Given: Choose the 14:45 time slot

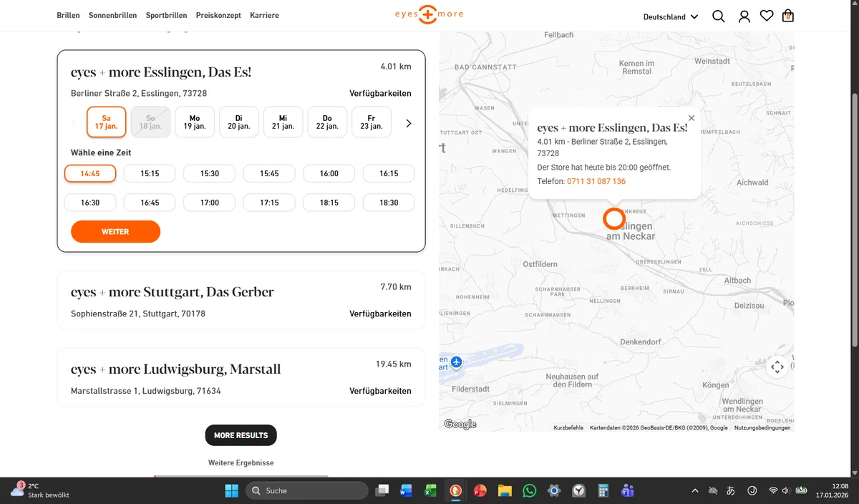Looking at the screenshot, I should [90, 173].
